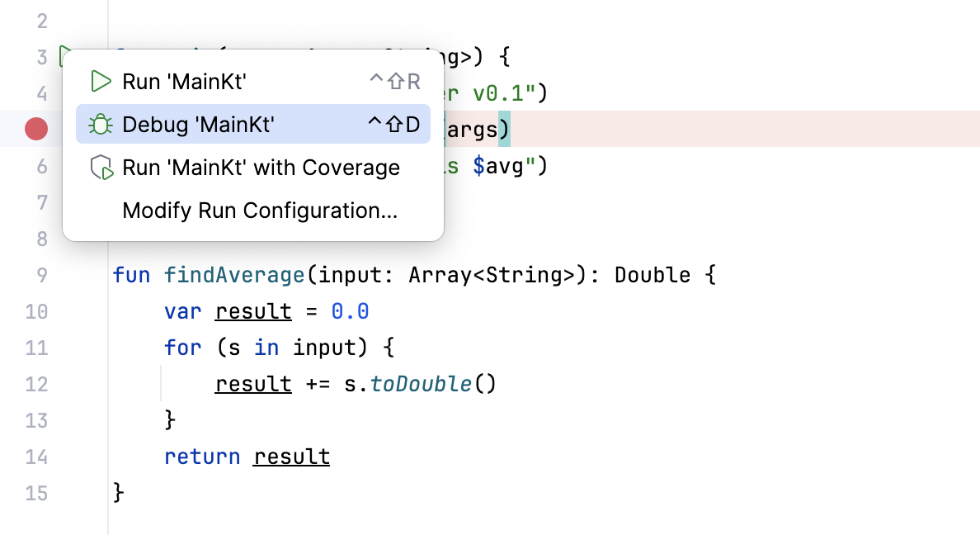980x535 pixels.
Task: Click the underlined result after return
Action: coord(291,457)
